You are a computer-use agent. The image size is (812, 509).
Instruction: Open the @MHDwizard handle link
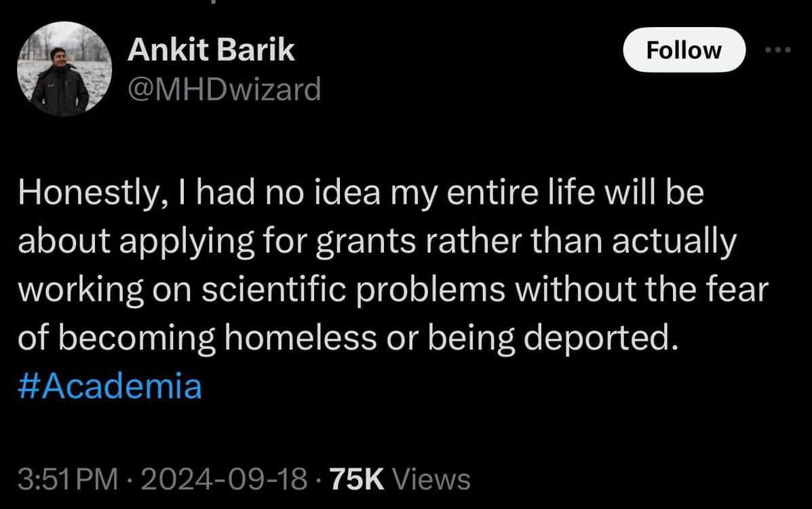224,89
